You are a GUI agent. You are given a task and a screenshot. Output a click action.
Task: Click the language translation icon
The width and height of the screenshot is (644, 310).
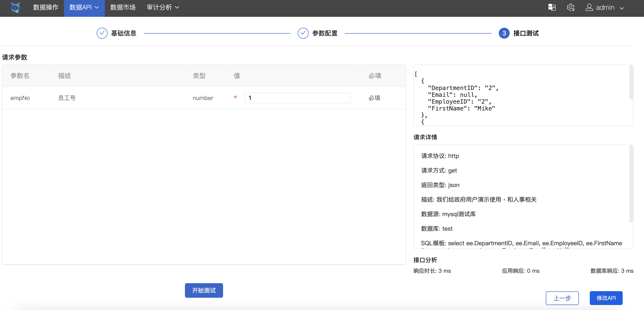[552, 7]
